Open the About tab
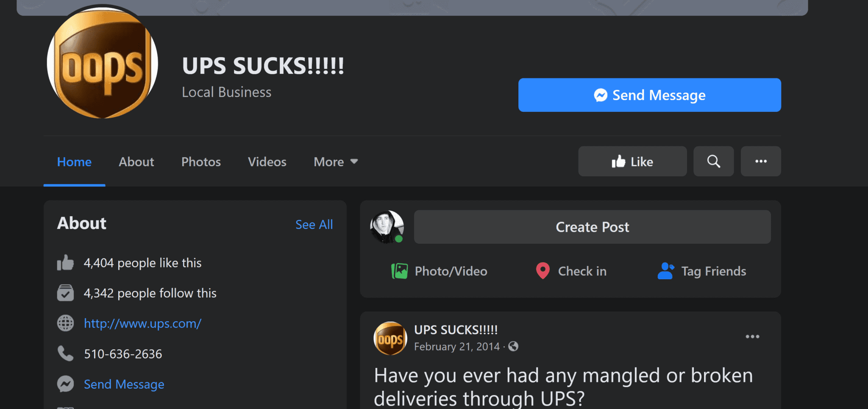The width and height of the screenshot is (868, 409). (x=136, y=161)
